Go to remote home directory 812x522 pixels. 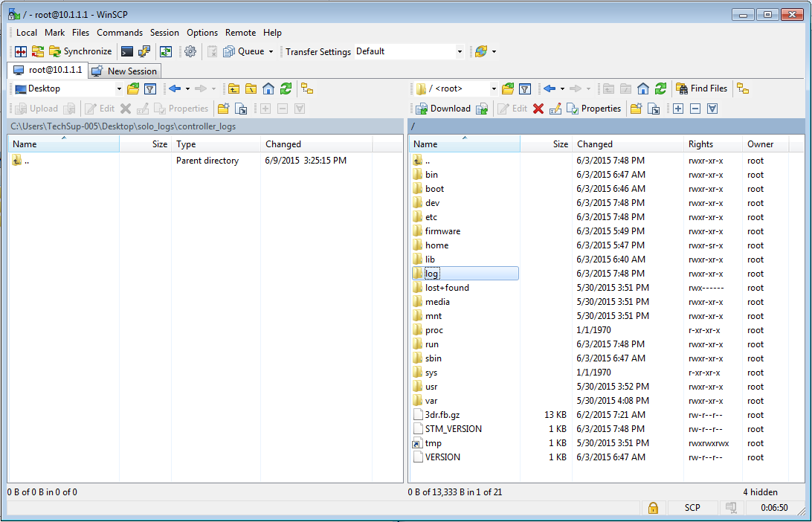[x=643, y=89]
